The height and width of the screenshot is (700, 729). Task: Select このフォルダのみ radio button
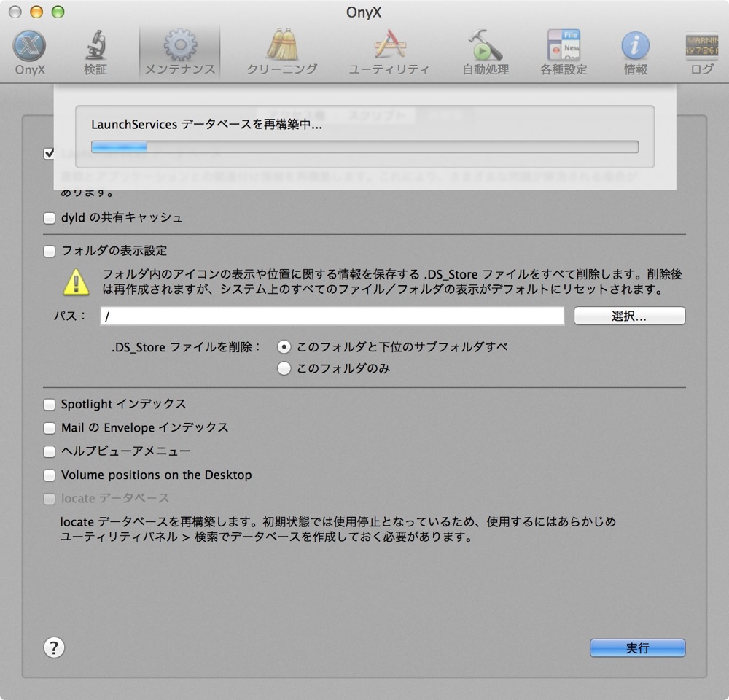284,368
